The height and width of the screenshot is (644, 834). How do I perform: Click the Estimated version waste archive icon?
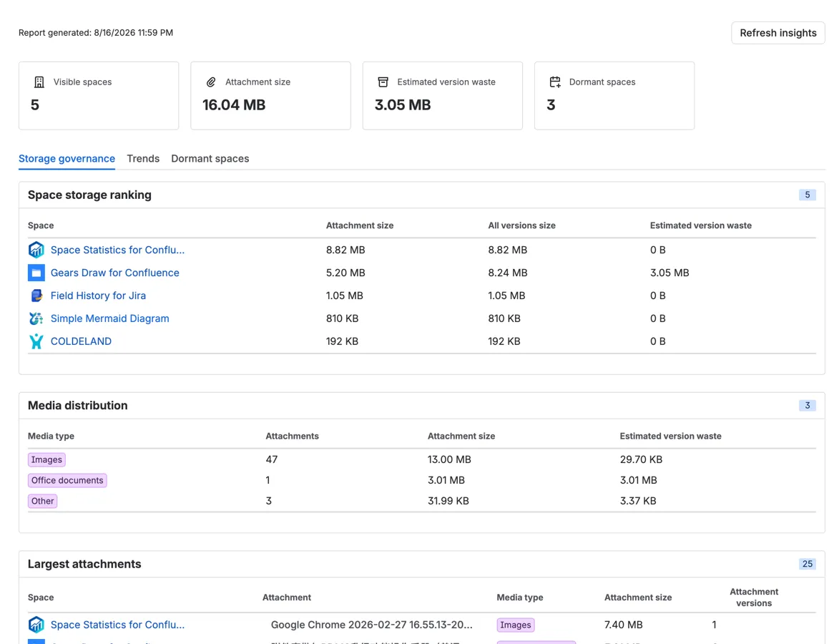tap(383, 82)
